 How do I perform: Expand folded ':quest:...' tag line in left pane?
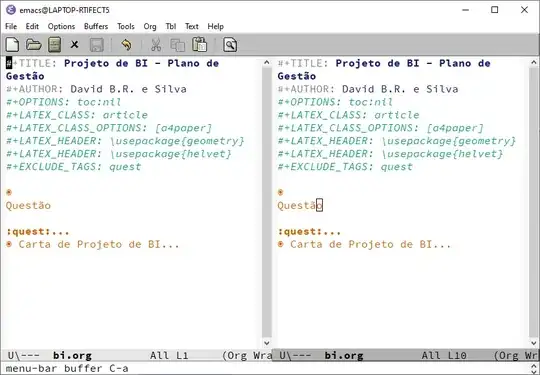click(38, 232)
